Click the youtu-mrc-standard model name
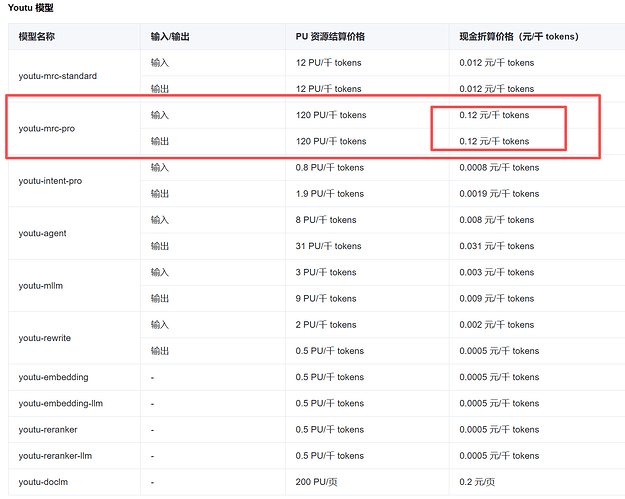 point(57,76)
